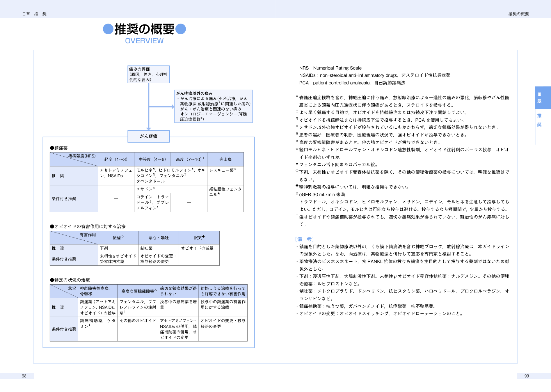The height and width of the screenshot is (392, 551).
Task: Click the 軽度（1～3）column header
Action: [x=116, y=159]
